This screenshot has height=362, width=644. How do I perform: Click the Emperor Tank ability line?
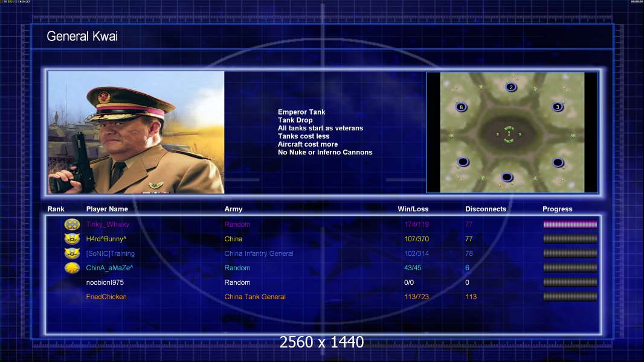[x=301, y=112]
